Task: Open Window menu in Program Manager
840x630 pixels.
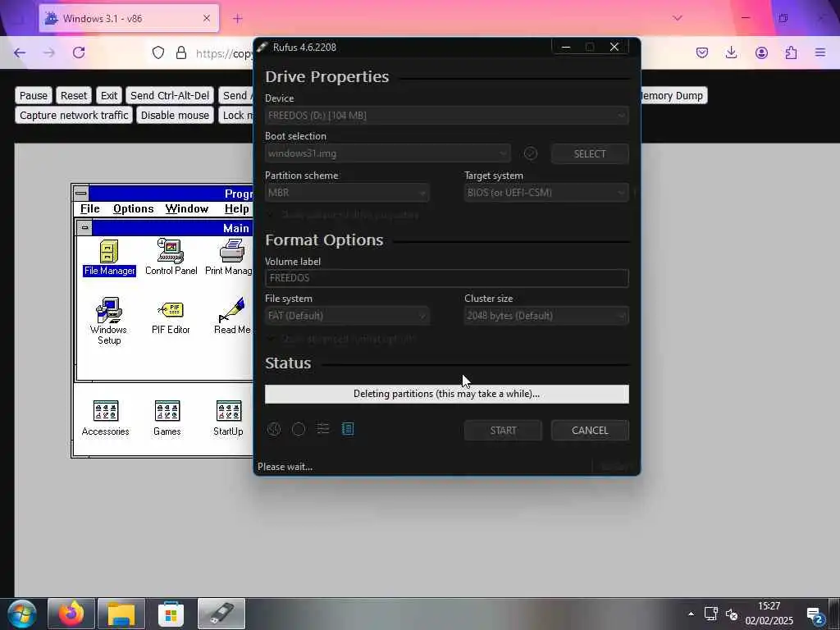Action: 187,209
